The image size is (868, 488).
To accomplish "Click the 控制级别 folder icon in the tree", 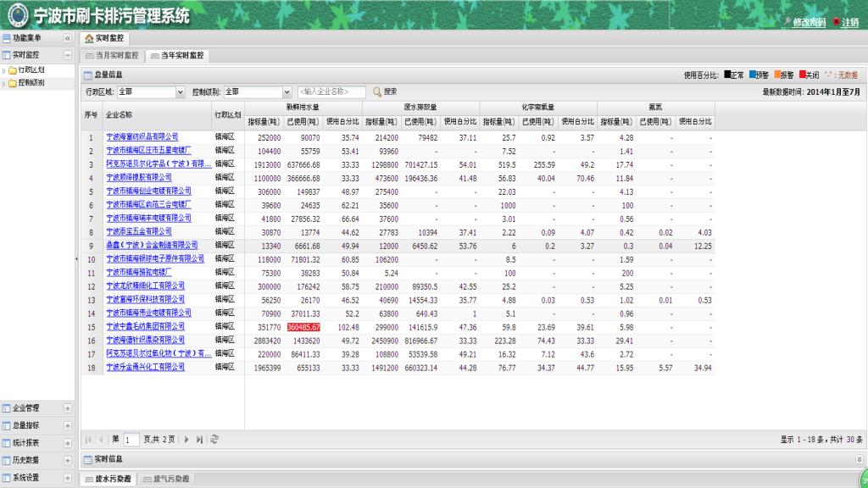I will click(12, 83).
